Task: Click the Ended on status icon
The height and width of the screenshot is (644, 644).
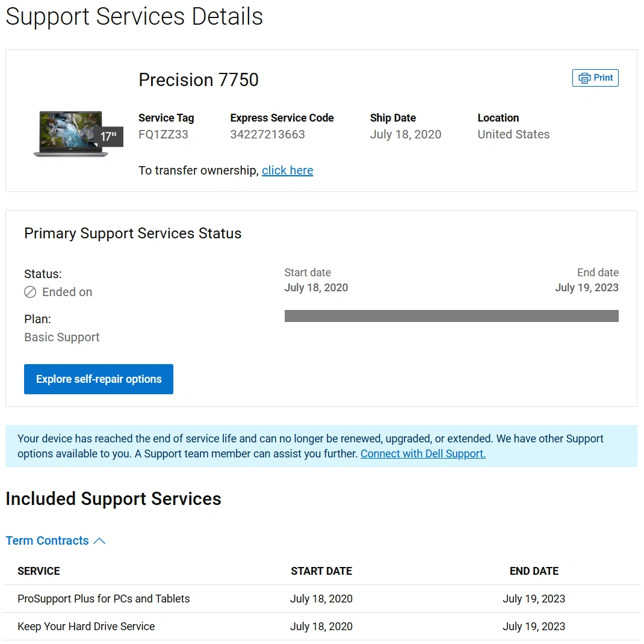Action: [x=30, y=293]
